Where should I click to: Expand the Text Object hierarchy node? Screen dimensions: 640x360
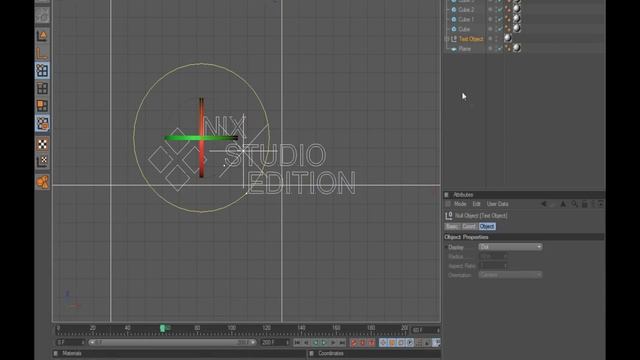[x=447, y=39]
